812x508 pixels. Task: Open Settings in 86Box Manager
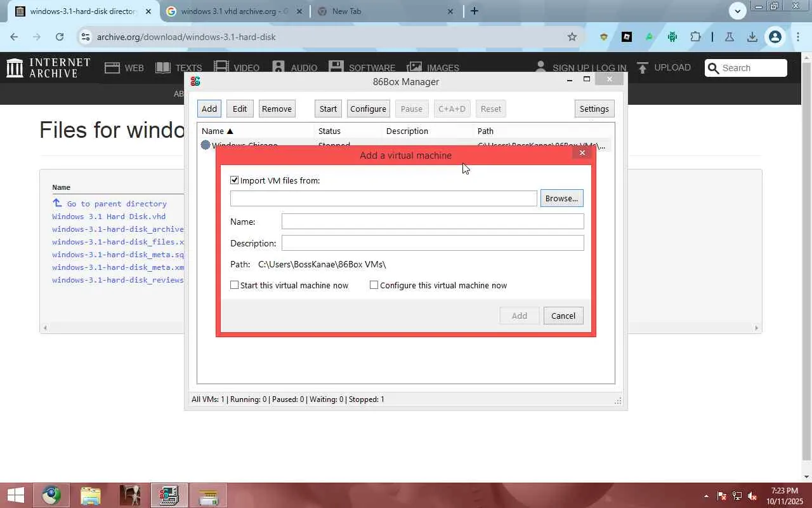pos(594,109)
